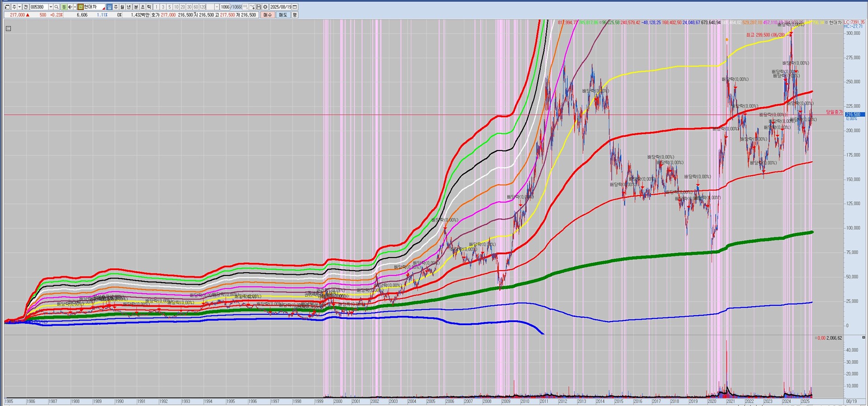The image size is (868, 406).
Task: Open the chart settings gear icon
Action: pyautogui.click(x=265, y=7)
